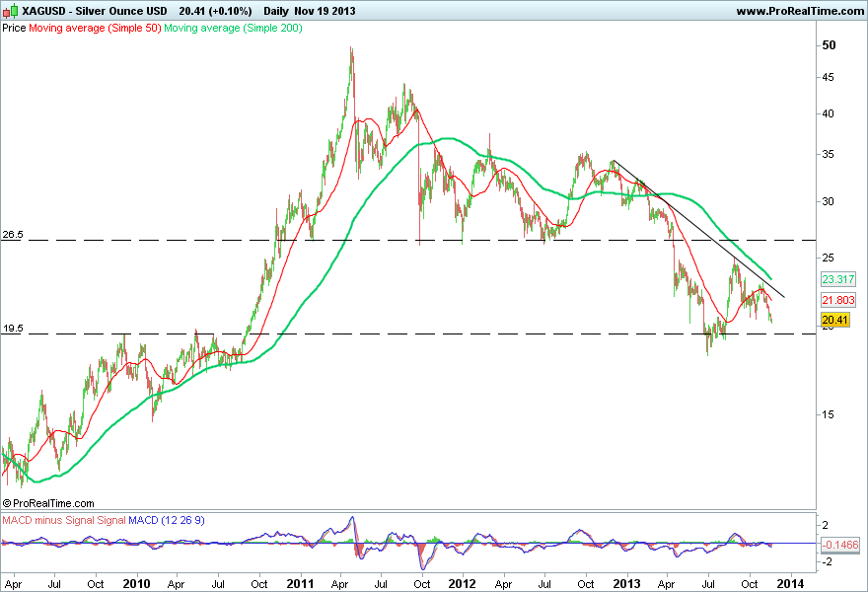Click the Nov 19 2013 date label
Screen dimensions: 868x592
(325, 11)
